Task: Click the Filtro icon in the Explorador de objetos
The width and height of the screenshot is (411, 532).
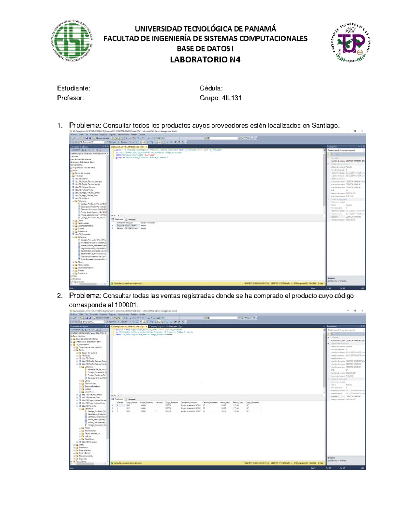Action: point(93,150)
